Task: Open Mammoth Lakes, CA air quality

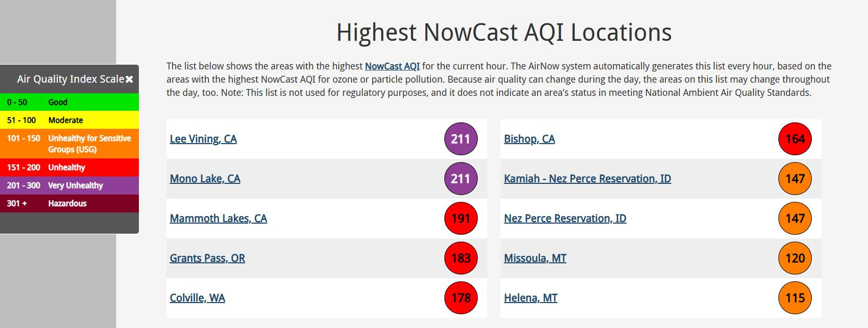Action: pyautogui.click(x=218, y=218)
